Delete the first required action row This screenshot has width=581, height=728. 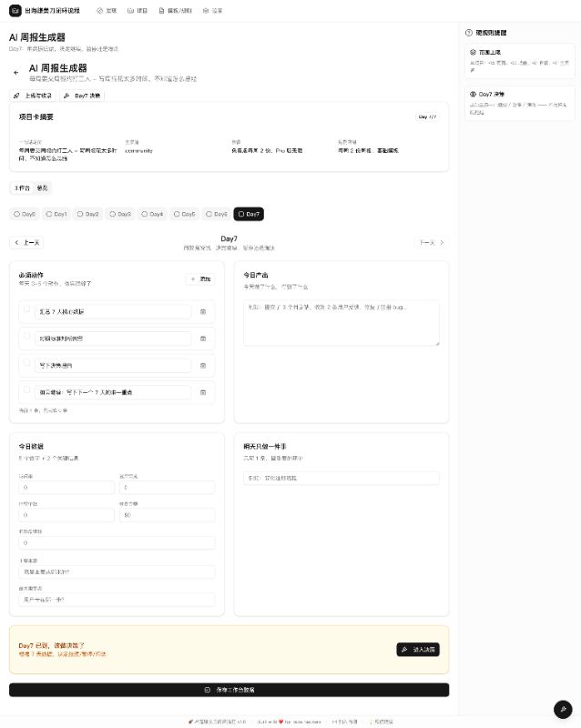point(203,312)
